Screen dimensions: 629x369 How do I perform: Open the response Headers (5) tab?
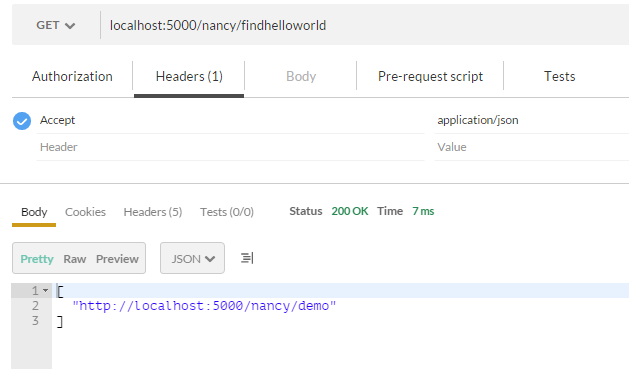pos(153,212)
